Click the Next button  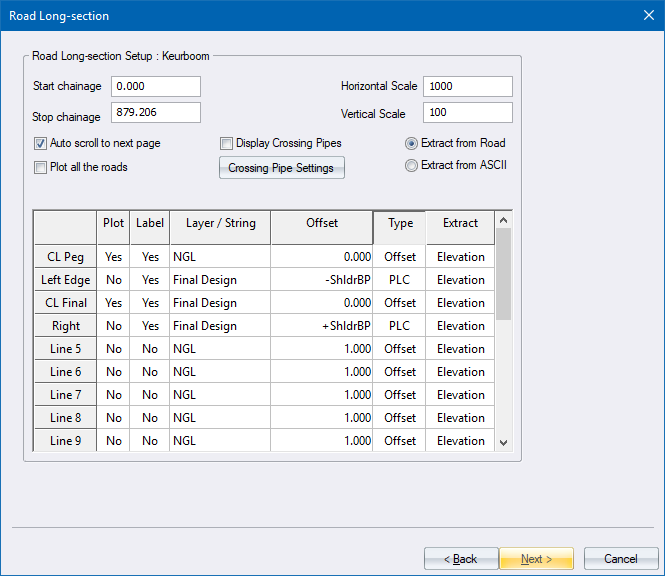(538, 559)
